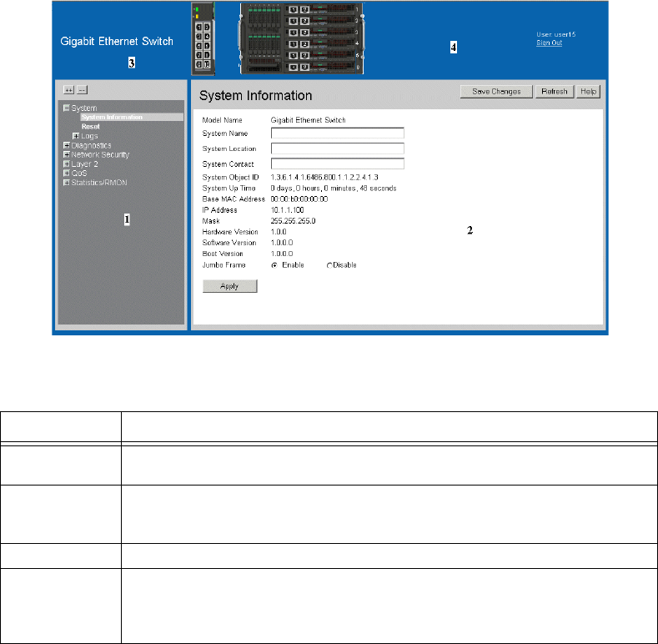Open the Reset page in tree
This screenshot has height=644, width=658.
pyautogui.click(x=91, y=127)
